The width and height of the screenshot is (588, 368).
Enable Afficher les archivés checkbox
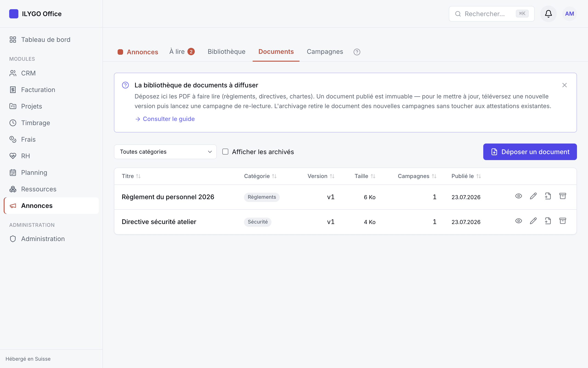[x=225, y=152]
